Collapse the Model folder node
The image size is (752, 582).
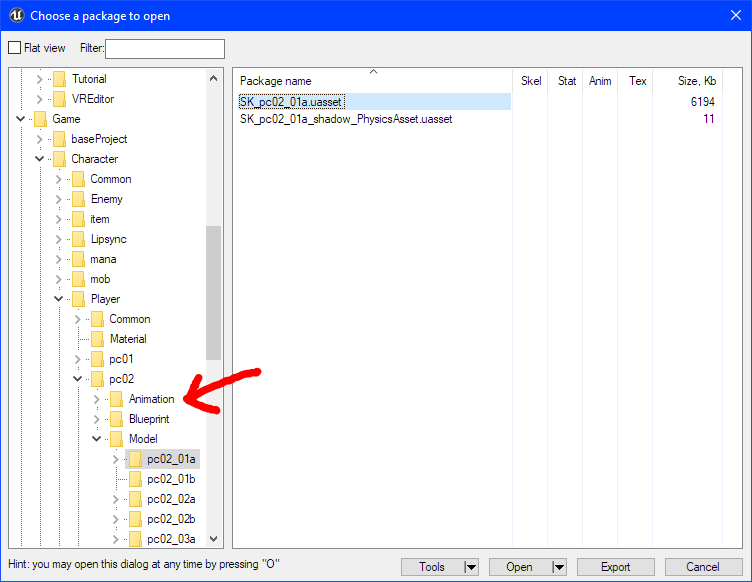pos(96,439)
